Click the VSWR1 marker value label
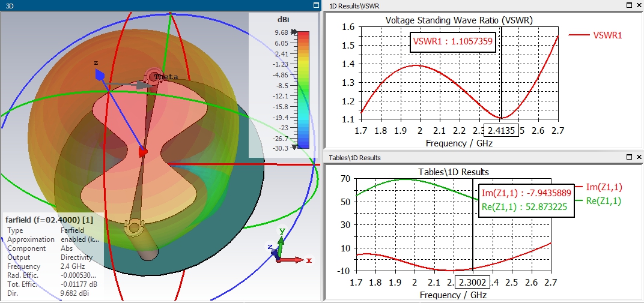 click(452, 41)
